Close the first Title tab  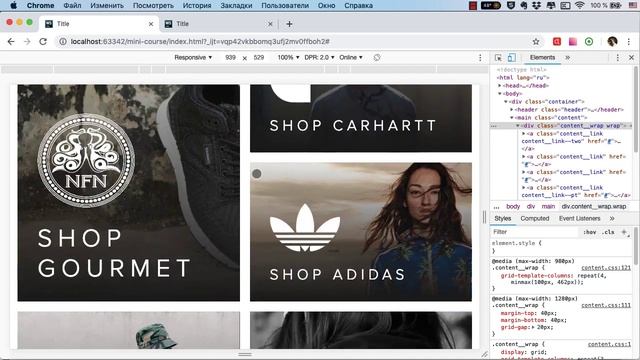151,24
